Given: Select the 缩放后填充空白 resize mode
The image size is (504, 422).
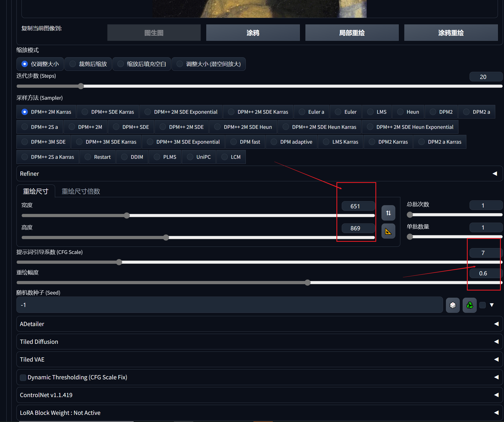Looking at the screenshot, I should 142,64.
